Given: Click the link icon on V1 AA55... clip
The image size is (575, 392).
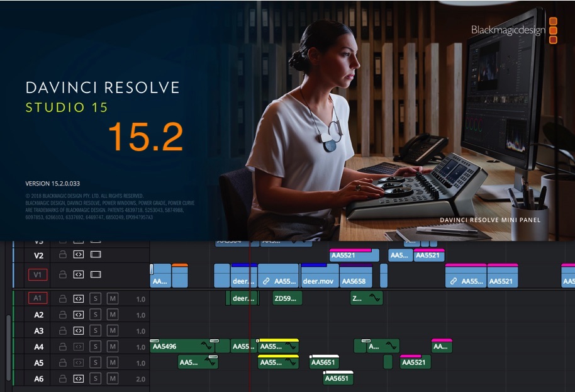Looking at the screenshot, I should click(266, 281).
